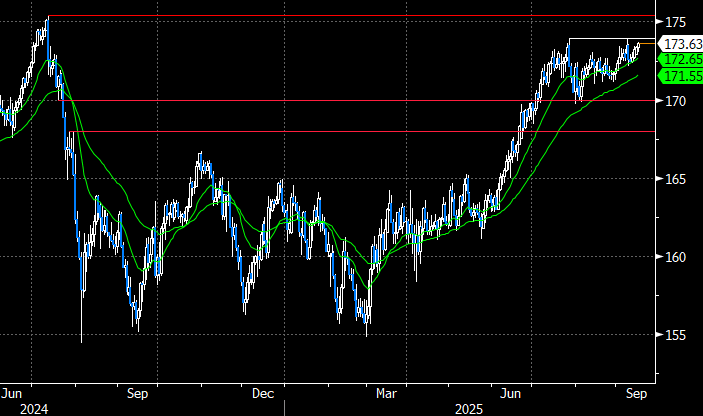Click the Mar label on date axis
The height and width of the screenshot is (416, 703).
click(x=384, y=393)
